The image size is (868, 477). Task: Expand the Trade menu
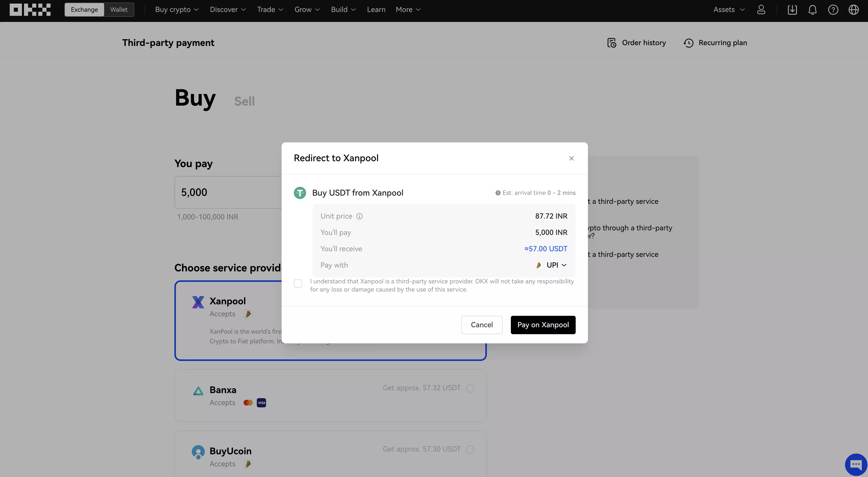[270, 10]
